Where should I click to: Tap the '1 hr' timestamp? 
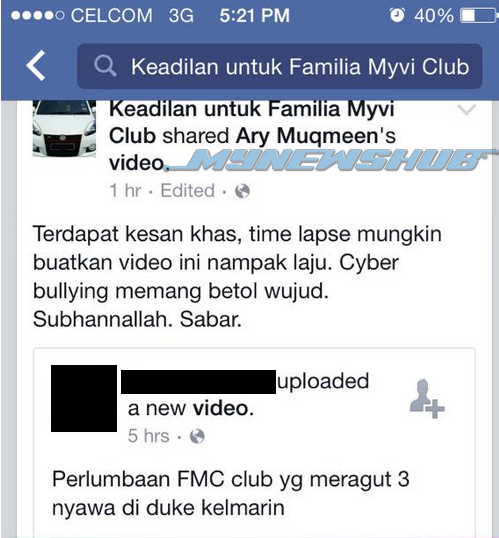coord(125,190)
